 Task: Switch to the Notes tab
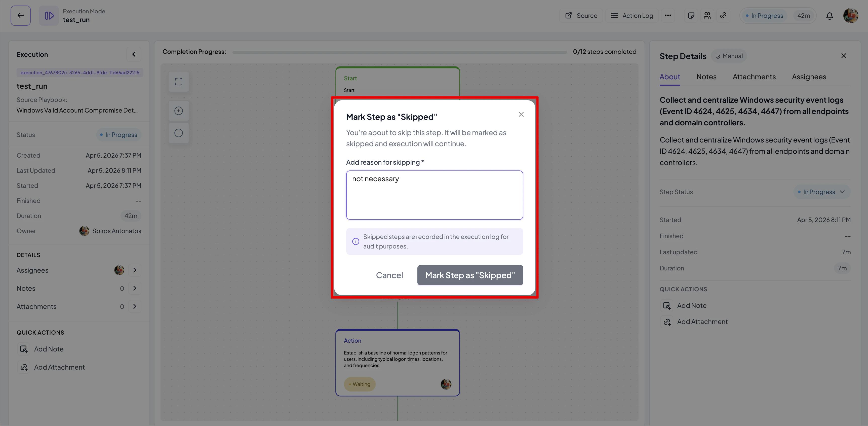click(x=706, y=77)
